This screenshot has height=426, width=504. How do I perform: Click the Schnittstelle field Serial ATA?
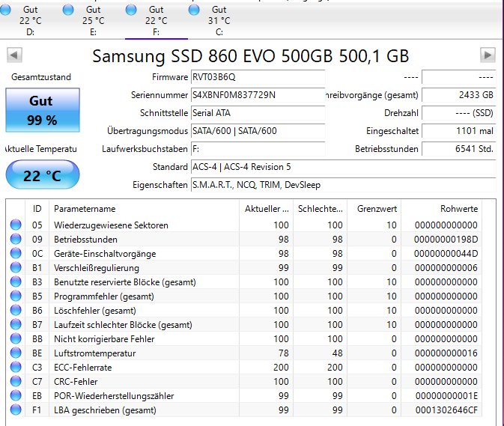click(258, 113)
